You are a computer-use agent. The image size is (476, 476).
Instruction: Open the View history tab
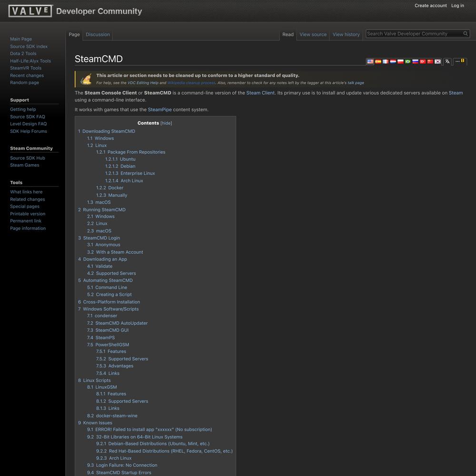[346, 35]
